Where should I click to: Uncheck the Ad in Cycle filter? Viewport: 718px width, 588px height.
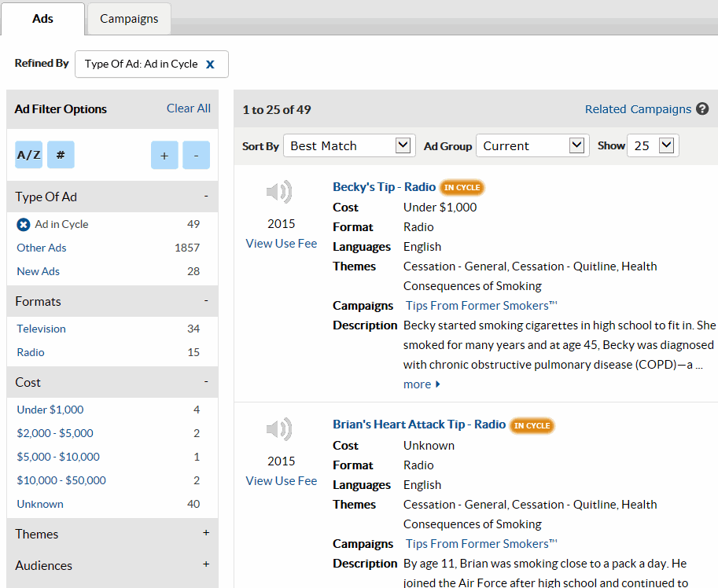tap(24, 225)
